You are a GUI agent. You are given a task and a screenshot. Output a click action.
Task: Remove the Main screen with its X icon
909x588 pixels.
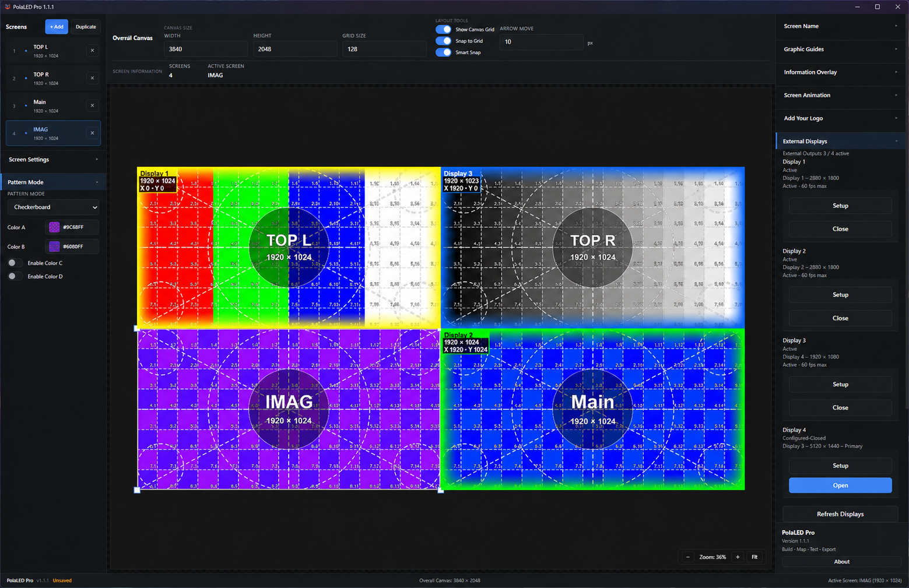pyautogui.click(x=92, y=105)
